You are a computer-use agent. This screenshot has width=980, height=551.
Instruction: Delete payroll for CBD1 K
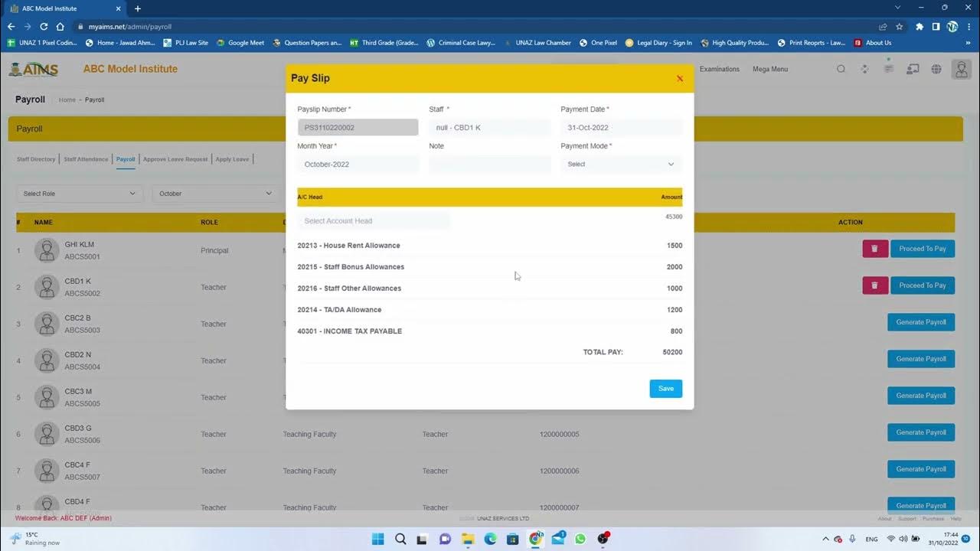point(875,285)
